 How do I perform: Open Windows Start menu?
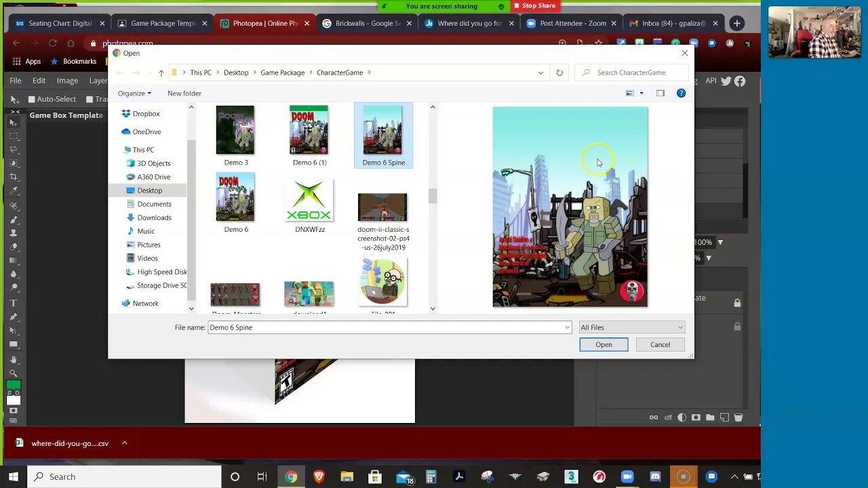click(14, 476)
